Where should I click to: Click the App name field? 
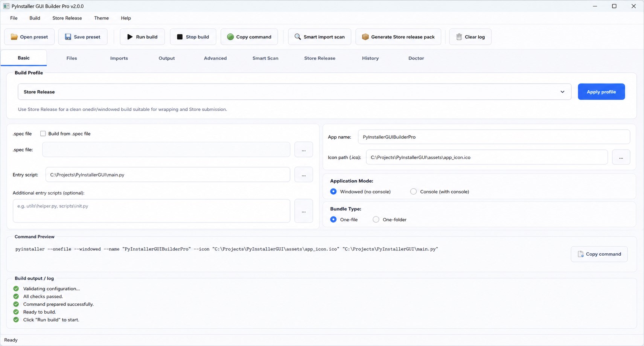pos(494,137)
